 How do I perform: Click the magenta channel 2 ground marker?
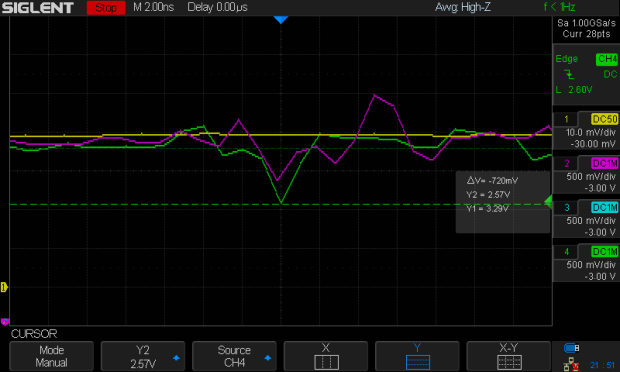click(4, 322)
